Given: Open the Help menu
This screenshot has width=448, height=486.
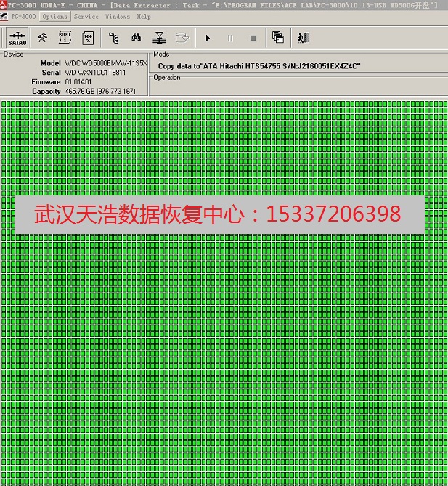Looking at the screenshot, I should 144,17.
